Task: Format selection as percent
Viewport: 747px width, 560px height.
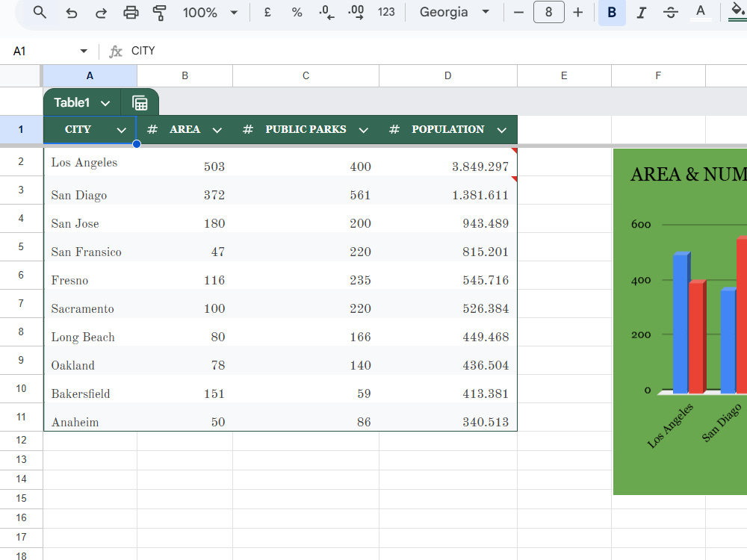Action: (297, 13)
